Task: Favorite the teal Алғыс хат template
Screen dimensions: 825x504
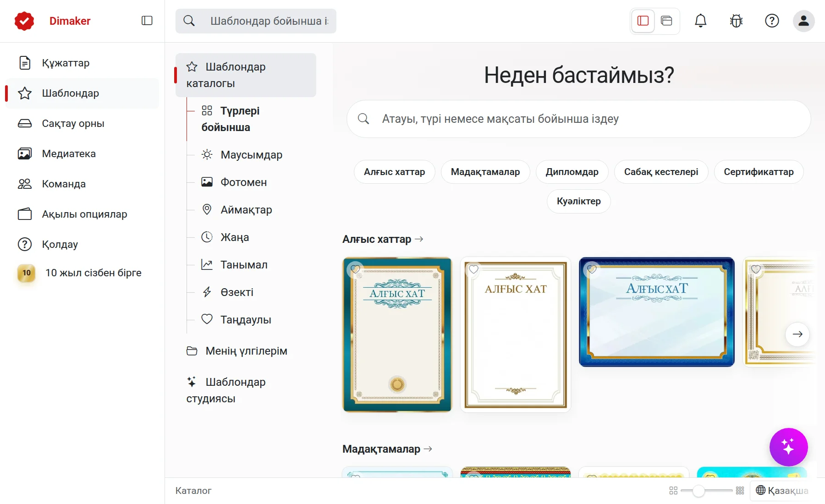Action: [x=355, y=269]
